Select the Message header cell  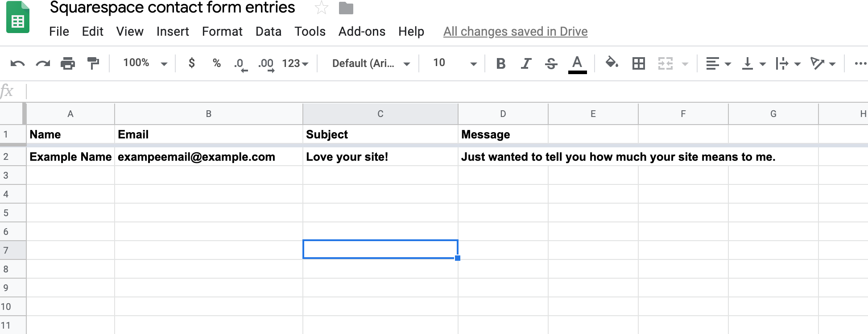tap(503, 134)
